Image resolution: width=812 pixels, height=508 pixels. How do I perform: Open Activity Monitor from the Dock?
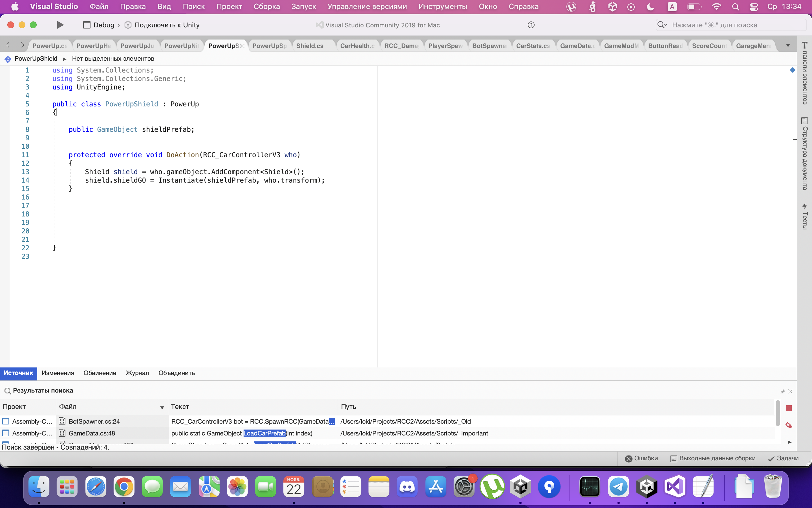(x=590, y=487)
